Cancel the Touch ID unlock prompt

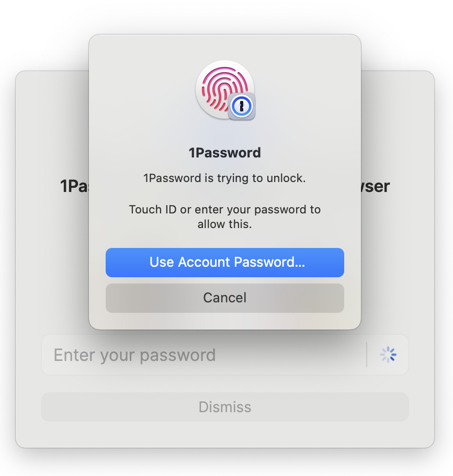[x=225, y=298]
